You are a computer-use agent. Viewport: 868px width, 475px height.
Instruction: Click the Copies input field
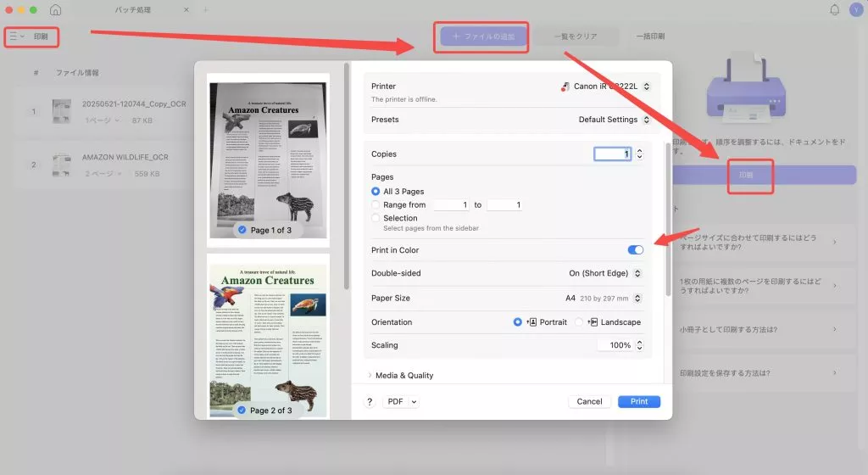click(612, 154)
